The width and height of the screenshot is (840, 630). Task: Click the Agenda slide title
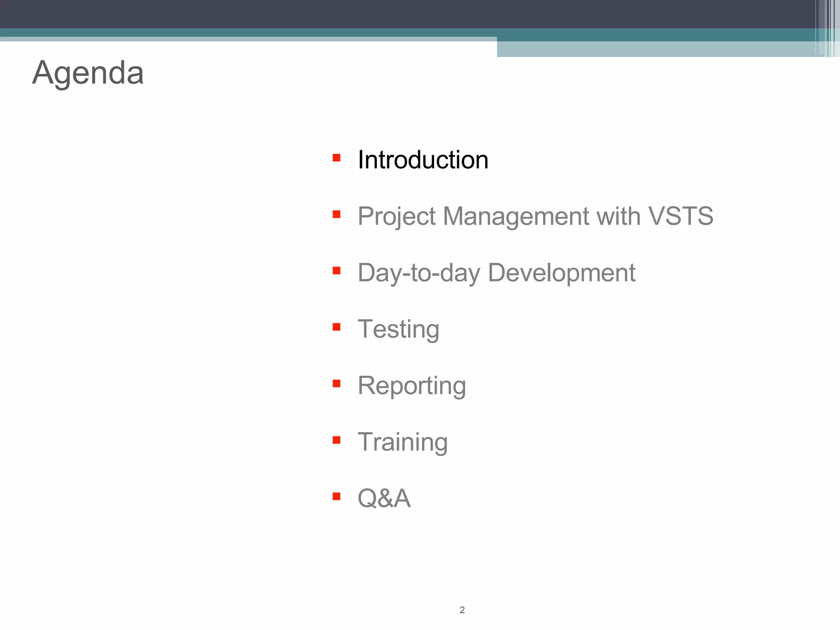(88, 73)
